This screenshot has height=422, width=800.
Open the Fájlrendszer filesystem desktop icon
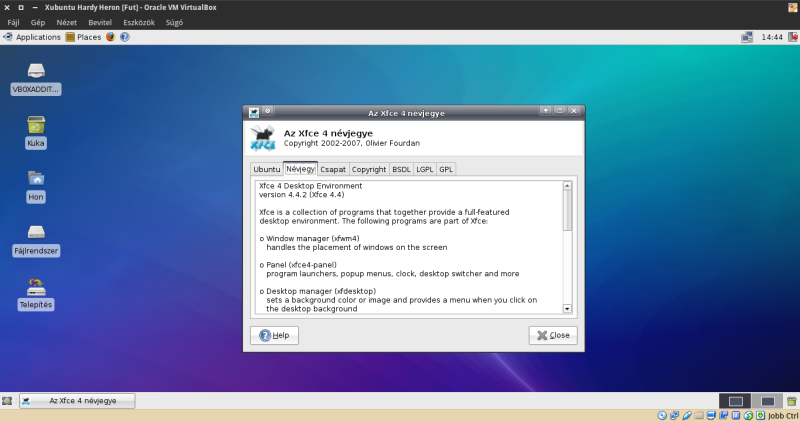pos(36,240)
